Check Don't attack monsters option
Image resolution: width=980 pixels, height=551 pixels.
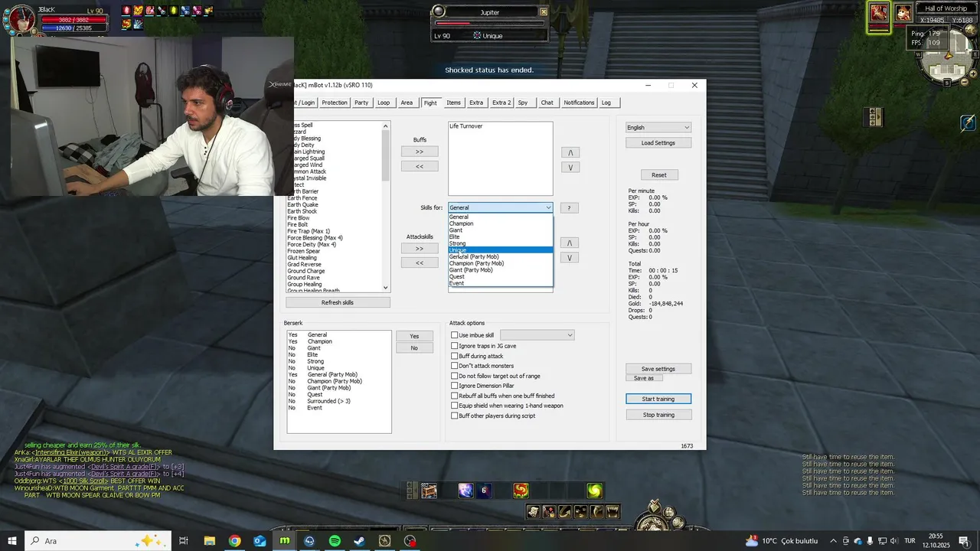pos(455,366)
